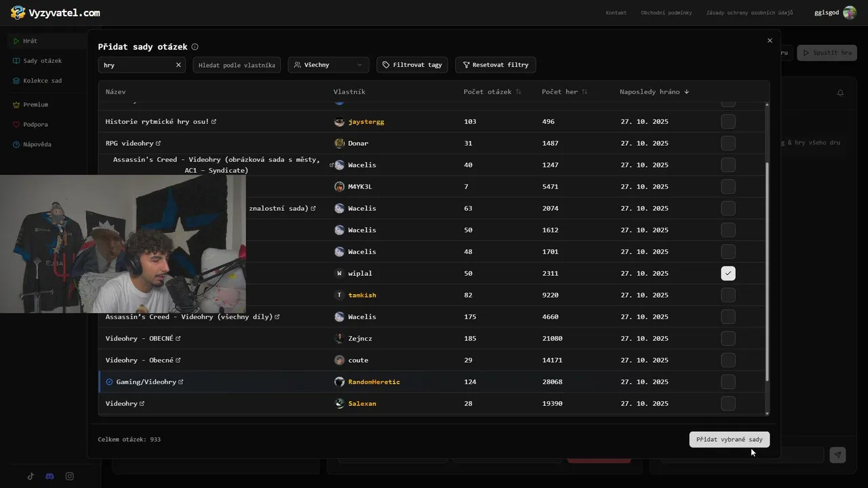Click Přidat vybrané sady button
The width and height of the screenshot is (868, 488).
pyautogui.click(x=729, y=440)
